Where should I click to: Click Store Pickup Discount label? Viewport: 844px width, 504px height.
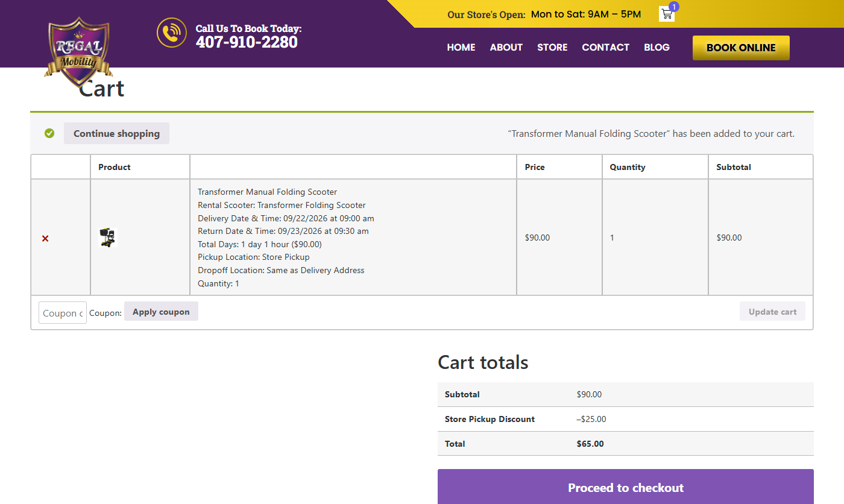pyautogui.click(x=490, y=419)
